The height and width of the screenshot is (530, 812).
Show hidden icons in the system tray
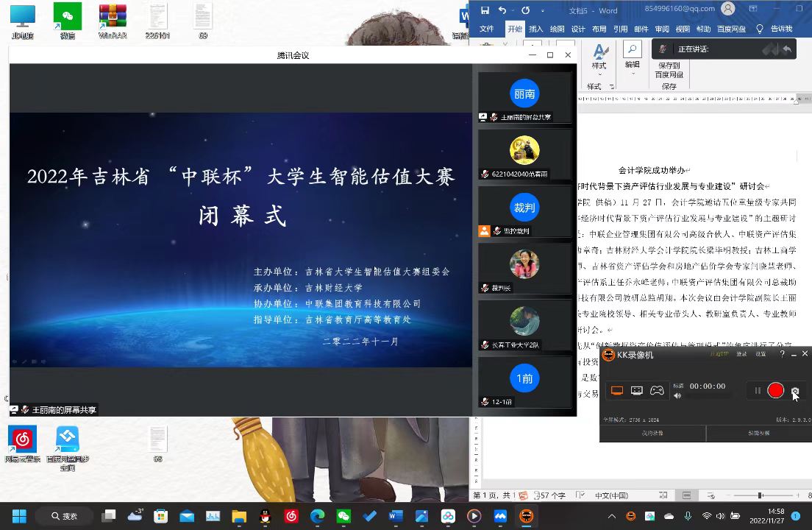(612, 516)
